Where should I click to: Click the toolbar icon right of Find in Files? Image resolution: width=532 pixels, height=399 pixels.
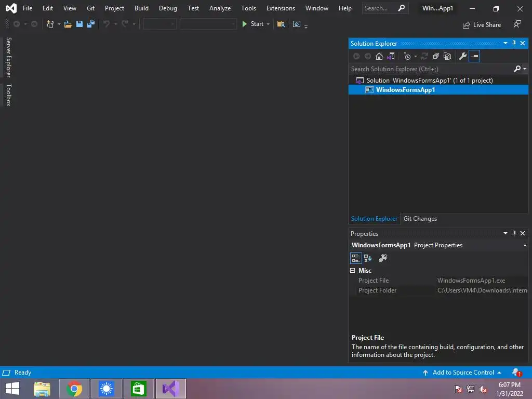coord(297,24)
